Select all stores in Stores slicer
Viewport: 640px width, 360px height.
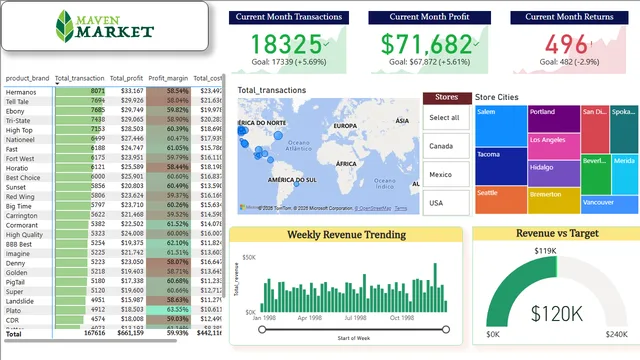click(446, 118)
